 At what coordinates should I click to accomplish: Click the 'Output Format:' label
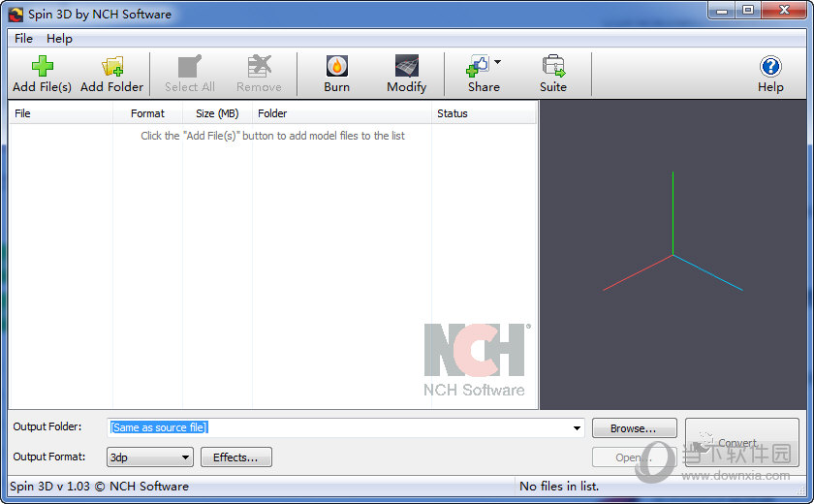[x=49, y=457]
